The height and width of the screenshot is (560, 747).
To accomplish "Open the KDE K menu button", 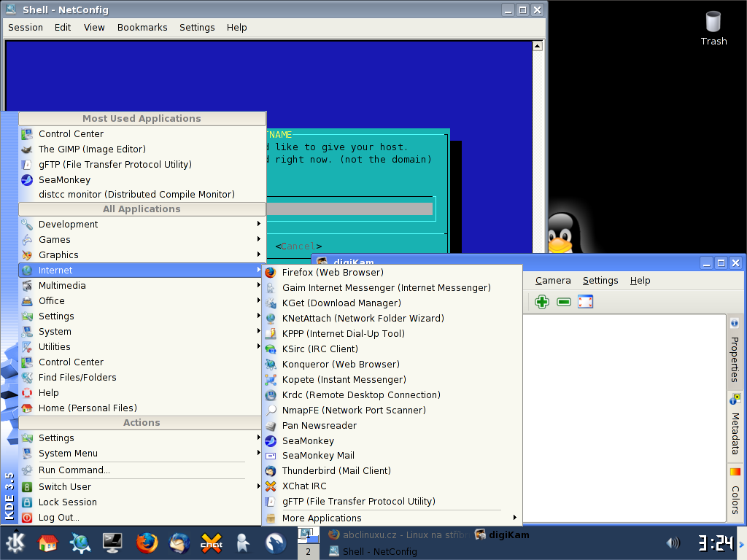I will tap(16, 542).
